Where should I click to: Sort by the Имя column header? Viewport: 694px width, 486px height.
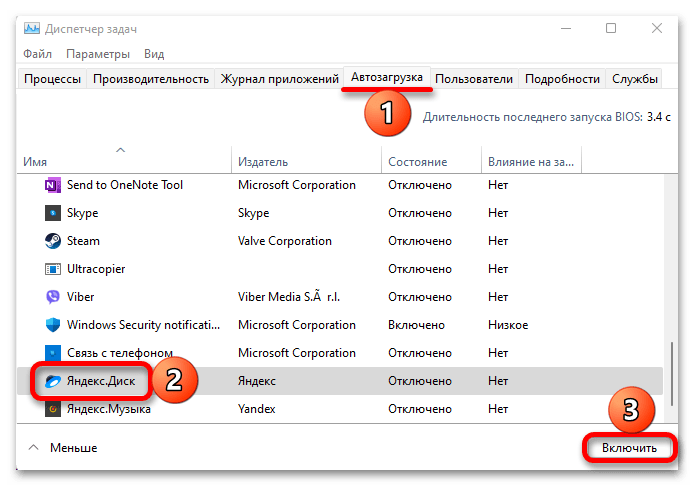tap(124, 162)
